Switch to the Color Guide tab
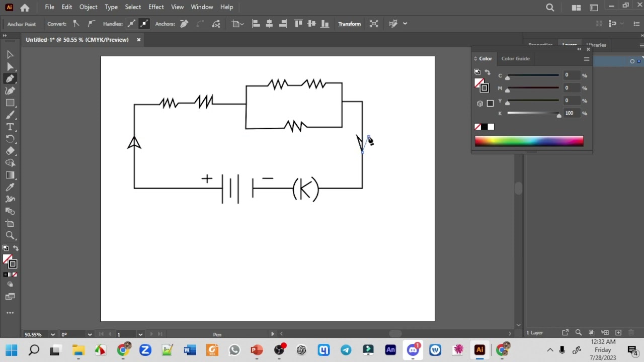This screenshot has height=362, width=644. [515, 59]
